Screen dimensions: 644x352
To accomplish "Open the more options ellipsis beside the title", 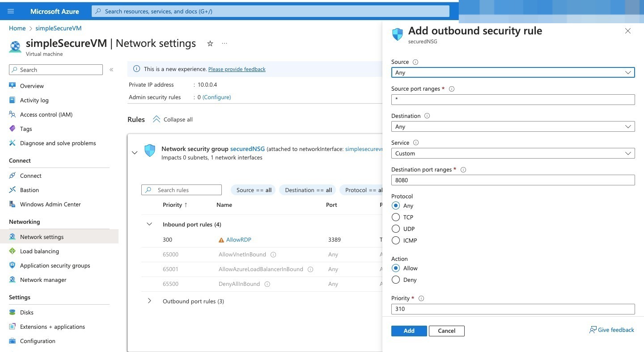I will tap(225, 43).
